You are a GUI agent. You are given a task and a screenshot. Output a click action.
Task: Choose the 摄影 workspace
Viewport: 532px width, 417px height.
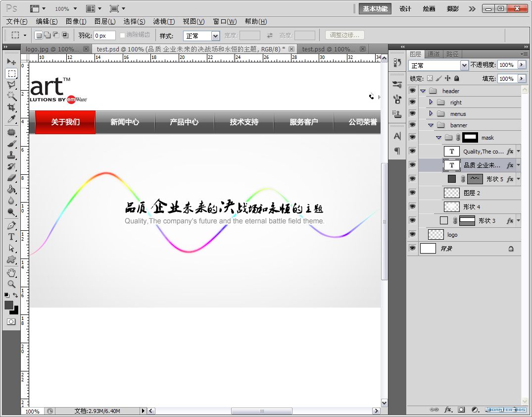coord(453,9)
